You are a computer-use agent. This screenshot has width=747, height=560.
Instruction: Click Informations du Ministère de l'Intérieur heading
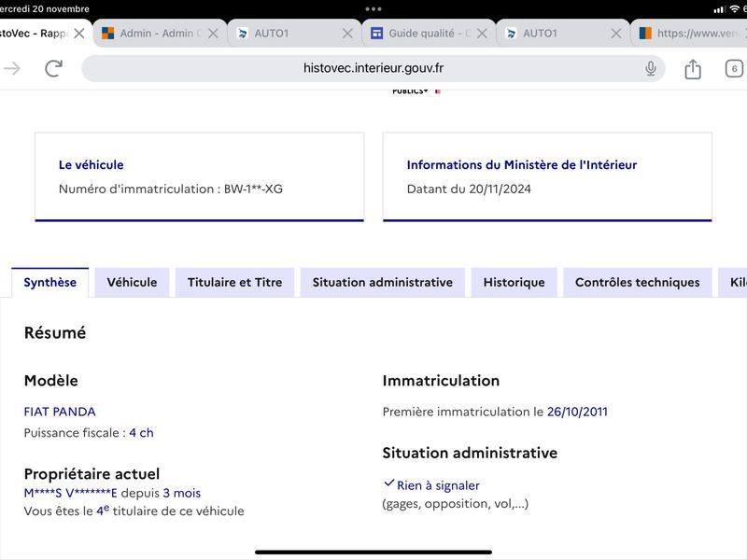pyautogui.click(x=522, y=165)
